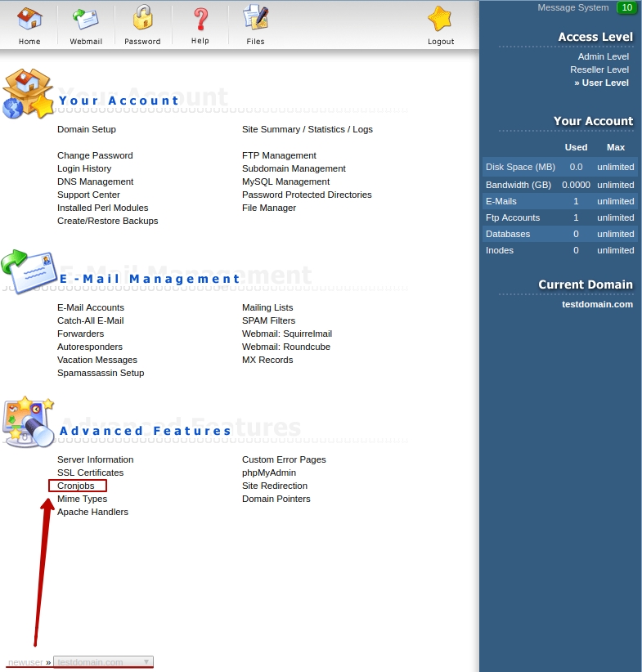Go to File Manager
The image size is (642, 672).
tap(269, 208)
